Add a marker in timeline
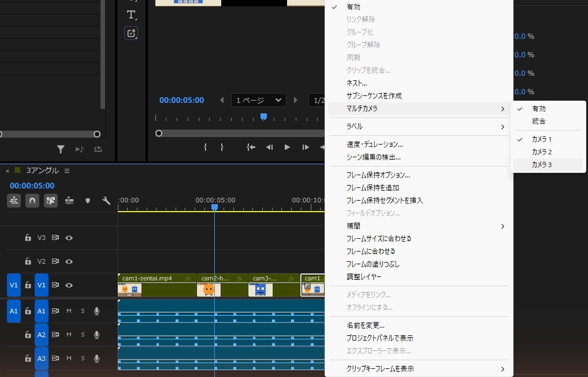The width and height of the screenshot is (588, 377). coord(88,201)
